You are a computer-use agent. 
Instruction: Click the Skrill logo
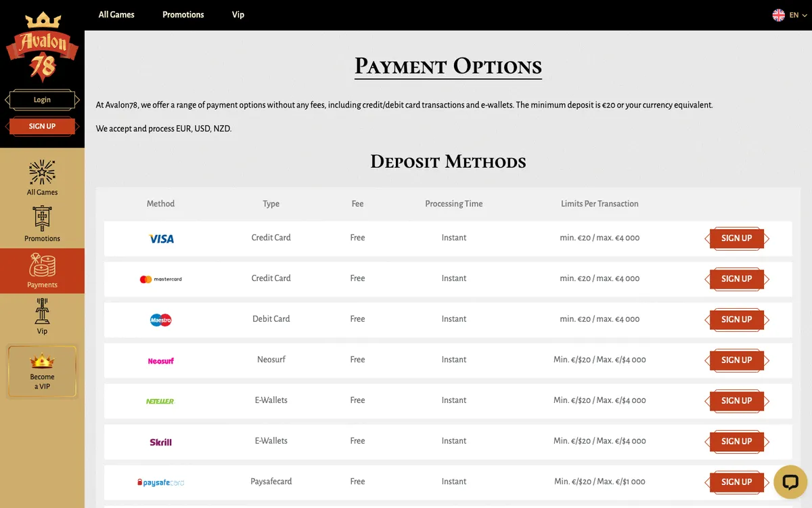click(x=161, y=442)
